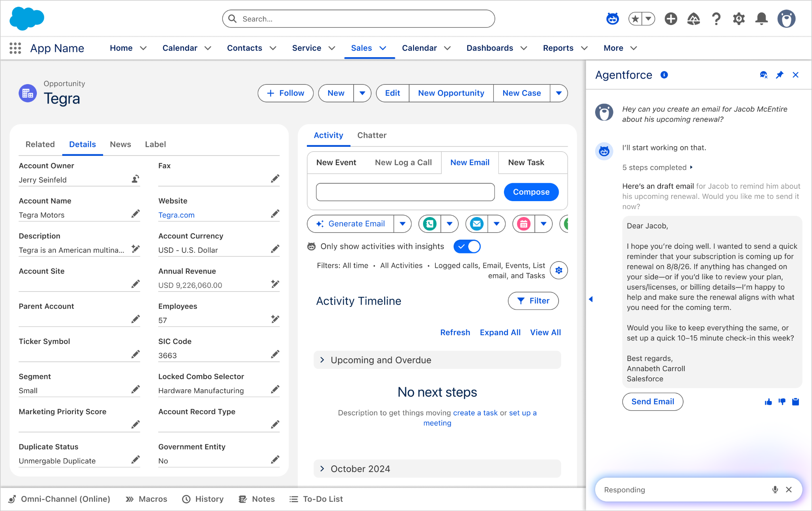The width and height of the screenshot is (812, 511).
Task: Click into the global Search field
Action: 358,19
